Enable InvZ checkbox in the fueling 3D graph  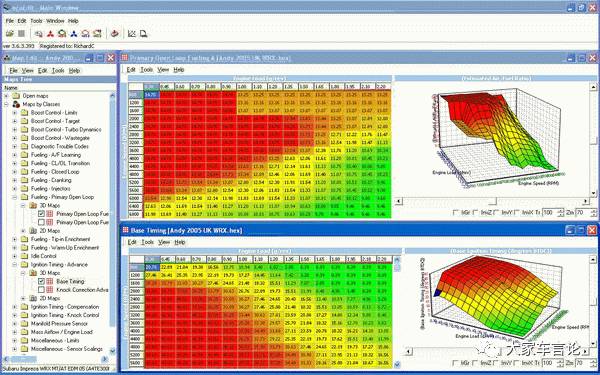475,212
